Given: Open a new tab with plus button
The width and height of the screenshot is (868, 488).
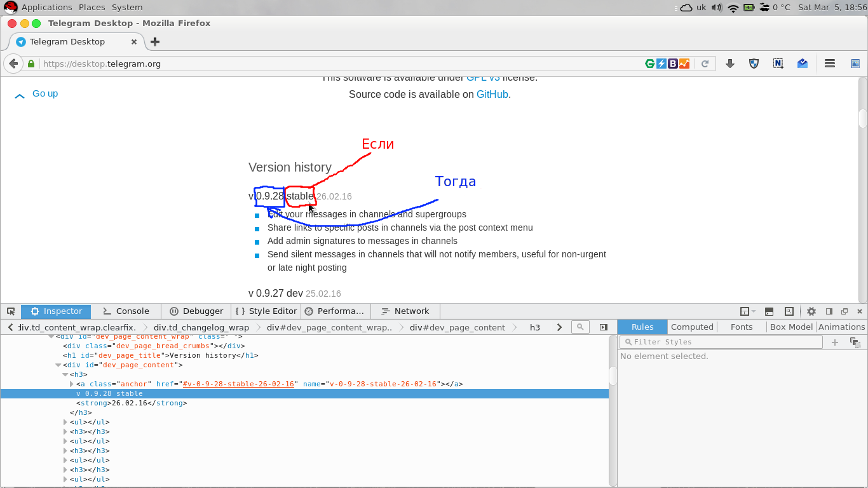Looking at the screenshot, I should 155,42.
